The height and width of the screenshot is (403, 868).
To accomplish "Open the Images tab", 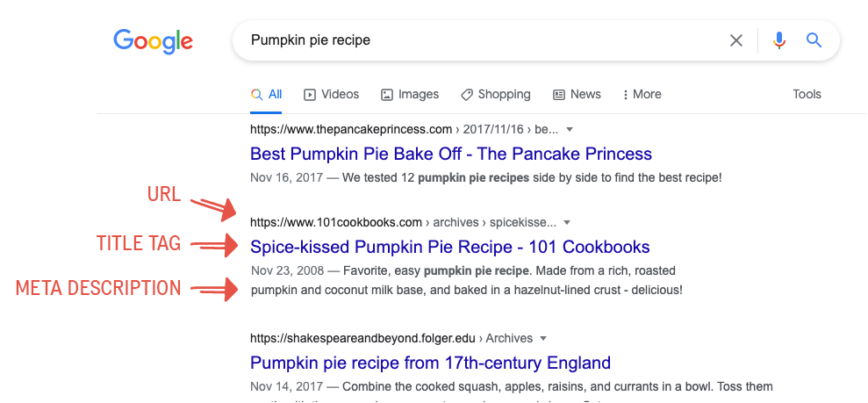I will click(x=410, y=94).
